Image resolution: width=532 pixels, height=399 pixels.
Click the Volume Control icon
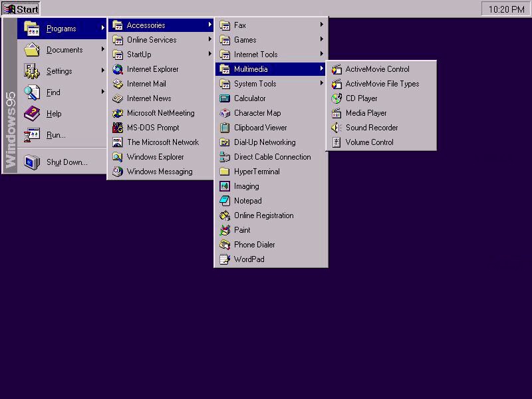click(336, 142)
